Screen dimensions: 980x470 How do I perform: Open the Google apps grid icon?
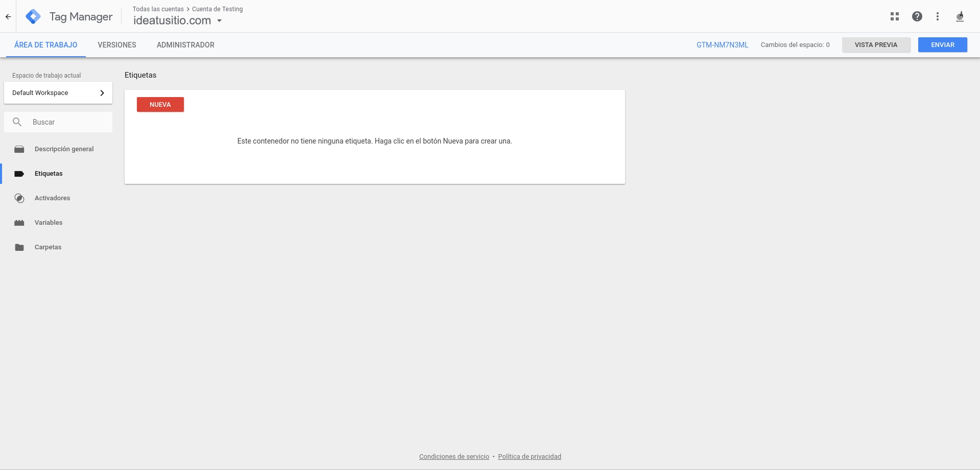click(x=894, y=16)
